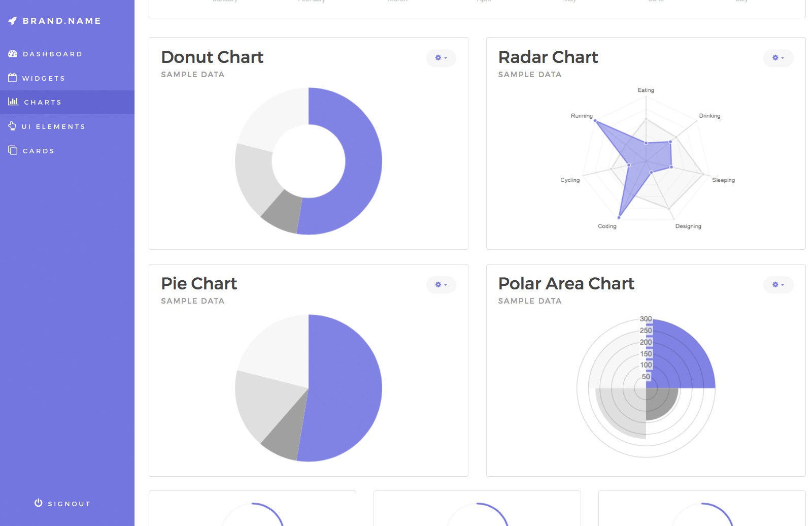Screen dimensions: 812x526
Task: Go to Dashboard in sidebar
Action: 52,54
